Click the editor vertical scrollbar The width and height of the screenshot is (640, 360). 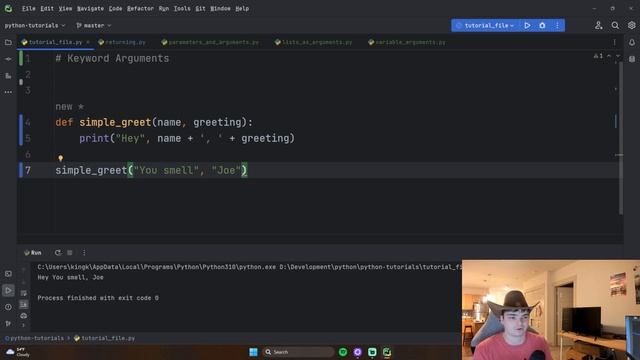pyautogui.click(x=621, y=139)
